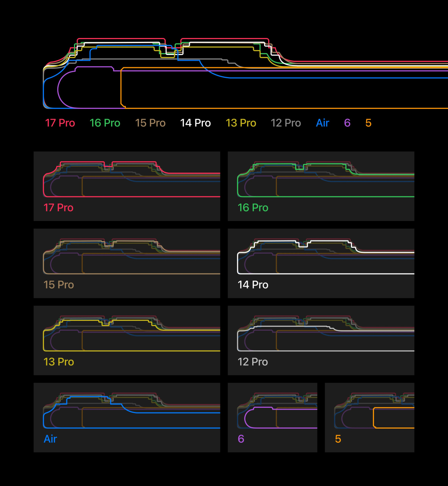The width and height of the screenshot is (448, 486).
Task: Open the small purple 6 profile card
Action: coord(272,417)
